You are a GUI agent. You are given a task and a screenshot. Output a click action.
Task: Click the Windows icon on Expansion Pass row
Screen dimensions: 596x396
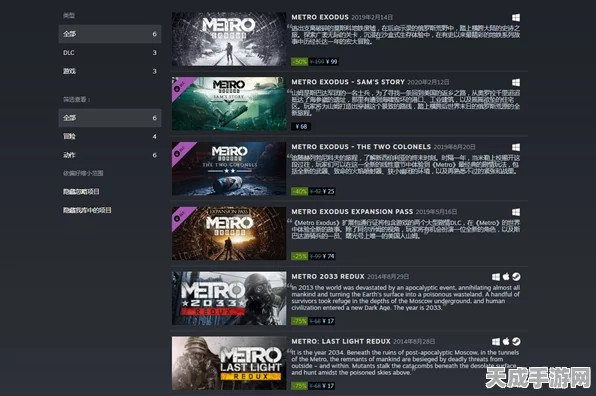(x=515, y=212)
